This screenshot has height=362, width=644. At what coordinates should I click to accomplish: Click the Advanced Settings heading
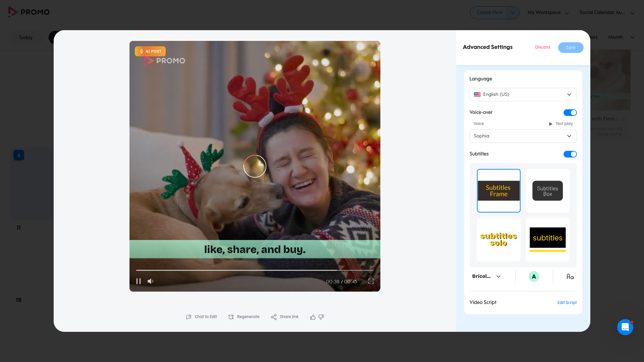coord(488,47)
